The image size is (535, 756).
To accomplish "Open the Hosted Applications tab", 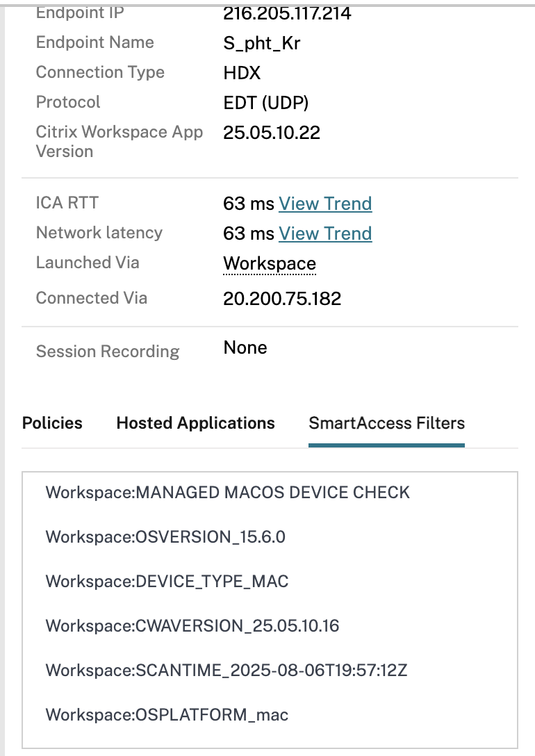I will 195,423.
